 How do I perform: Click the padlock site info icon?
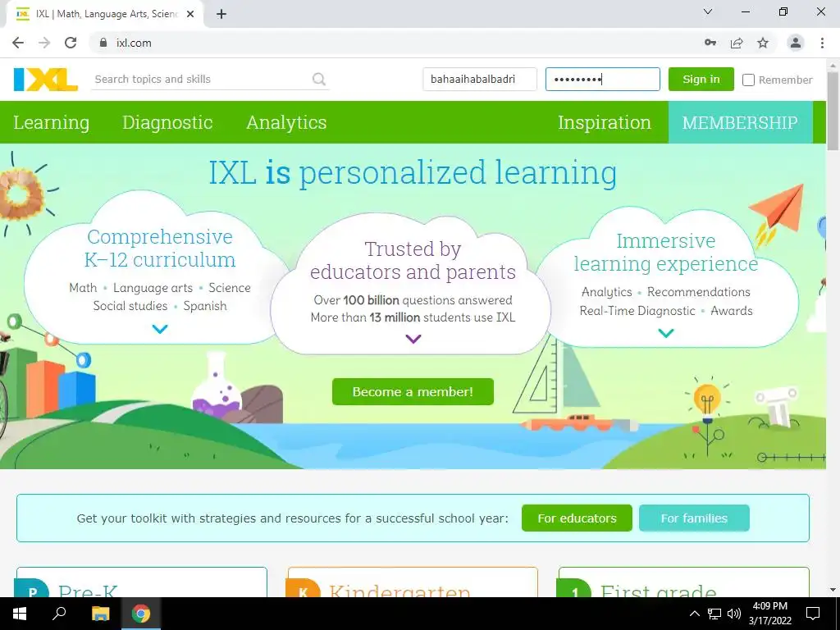point(103,43)
